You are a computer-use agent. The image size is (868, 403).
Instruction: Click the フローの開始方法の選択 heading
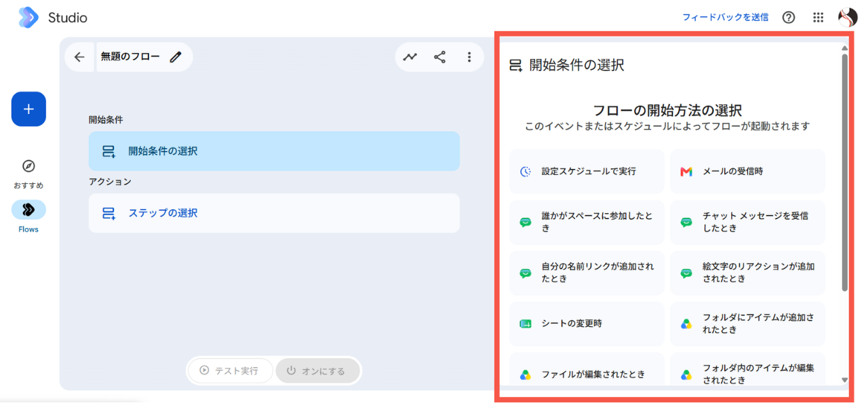pos(667,111)
